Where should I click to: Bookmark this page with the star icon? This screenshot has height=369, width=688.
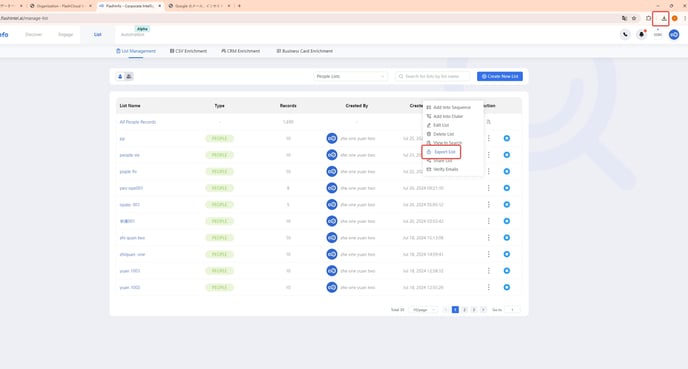click(x=634, y=18)
